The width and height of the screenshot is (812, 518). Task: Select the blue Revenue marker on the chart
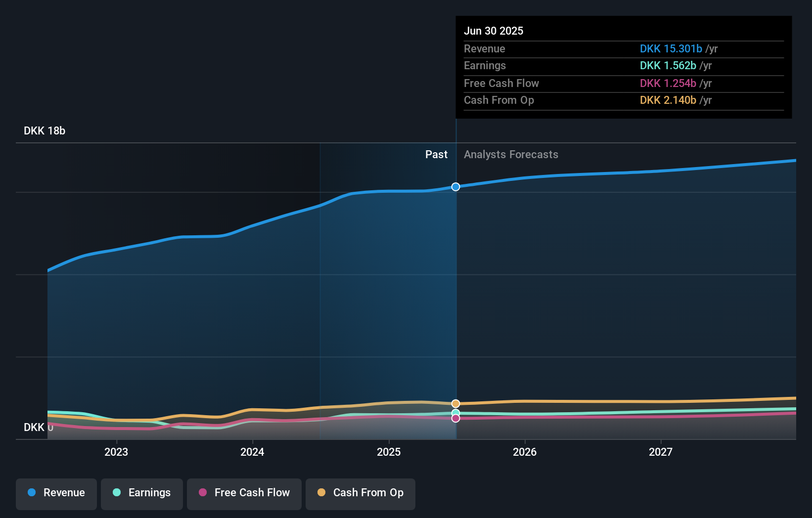455,187
